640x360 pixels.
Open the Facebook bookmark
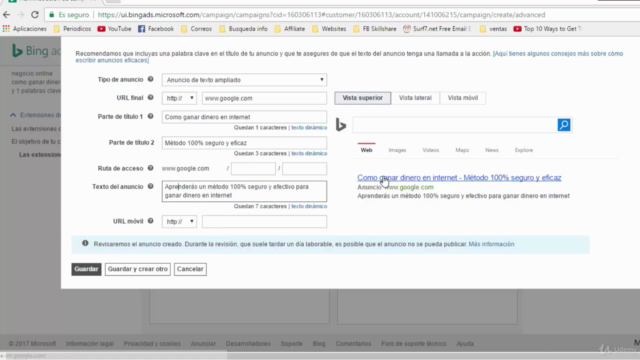pyautogui.click(x=156, y=29)
